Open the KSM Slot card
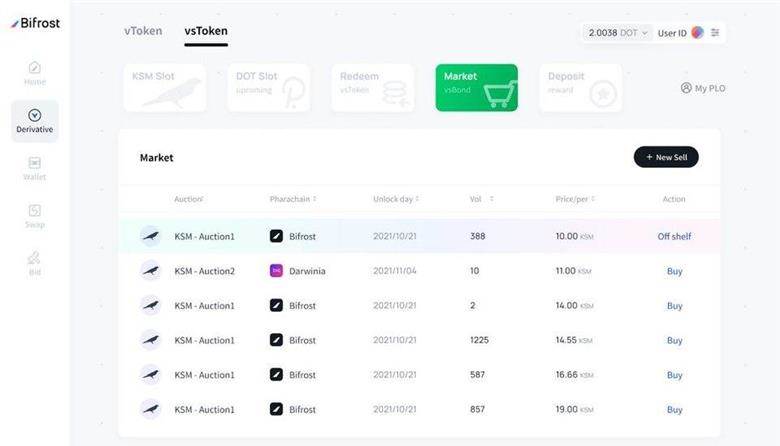The width and height of the screenshot is (780, 446). click(x=165, y=88)
